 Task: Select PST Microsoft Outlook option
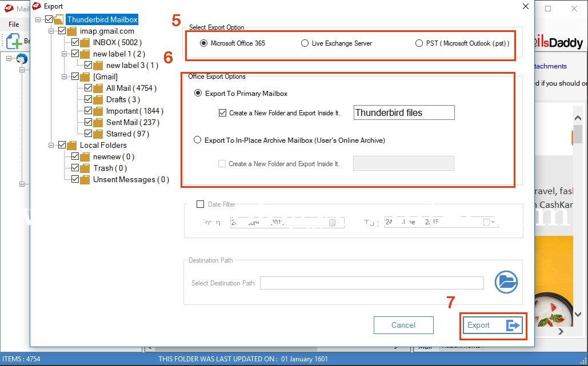[x=419, y=43]
